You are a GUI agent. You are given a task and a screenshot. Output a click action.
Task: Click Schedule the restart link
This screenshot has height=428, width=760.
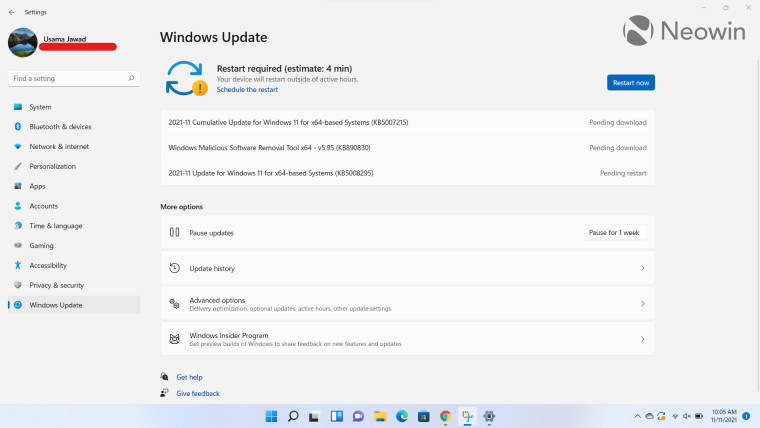coord(247,90)
